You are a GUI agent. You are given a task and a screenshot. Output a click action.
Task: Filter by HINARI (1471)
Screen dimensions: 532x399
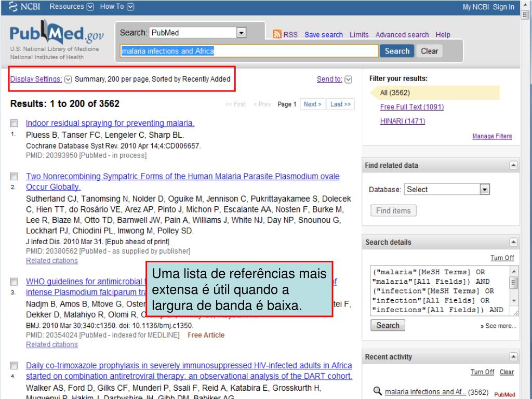[x=403, y=121]
